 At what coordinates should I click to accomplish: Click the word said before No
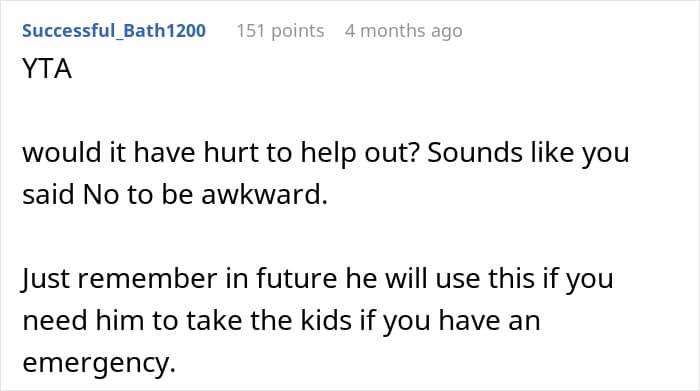coord(48,195)
